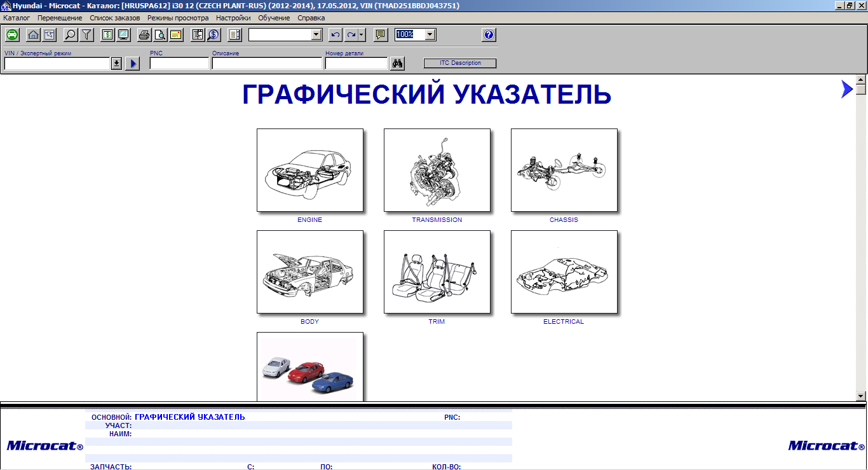Open the VIN history dropdown arrow

pyautogui.click(x=116, y=63)
